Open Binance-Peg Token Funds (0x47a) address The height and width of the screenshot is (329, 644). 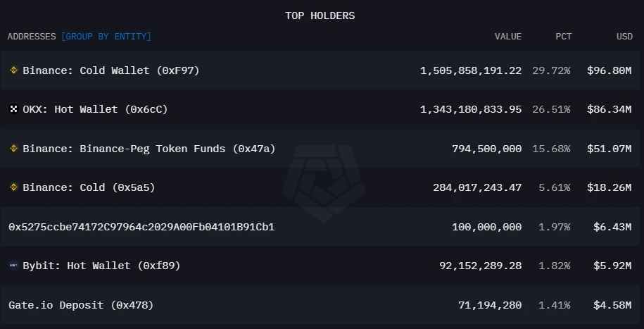pos(149,149)
